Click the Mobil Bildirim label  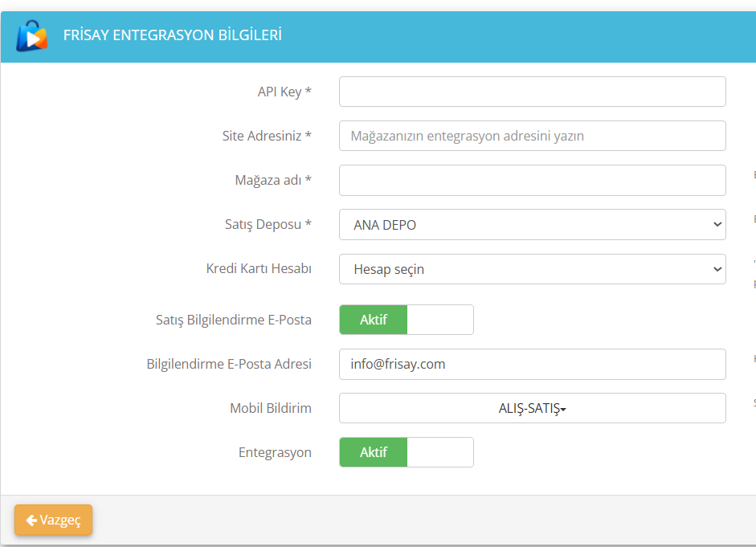click(x=271, y=408)
